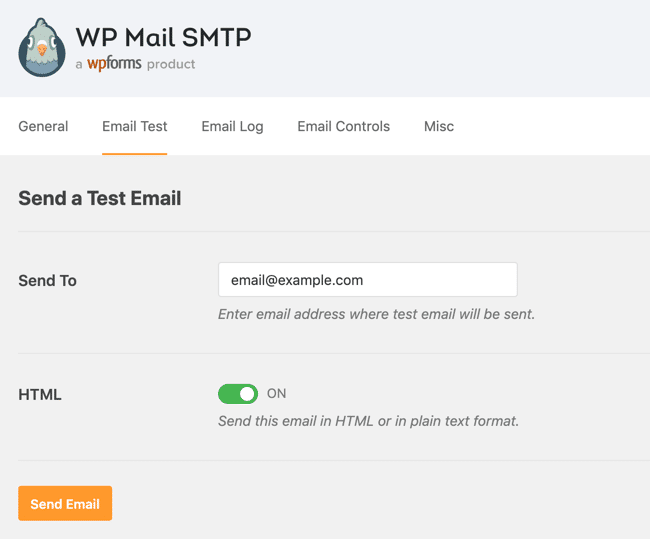
Task: Open the General tab
Action: coord(43,126)
